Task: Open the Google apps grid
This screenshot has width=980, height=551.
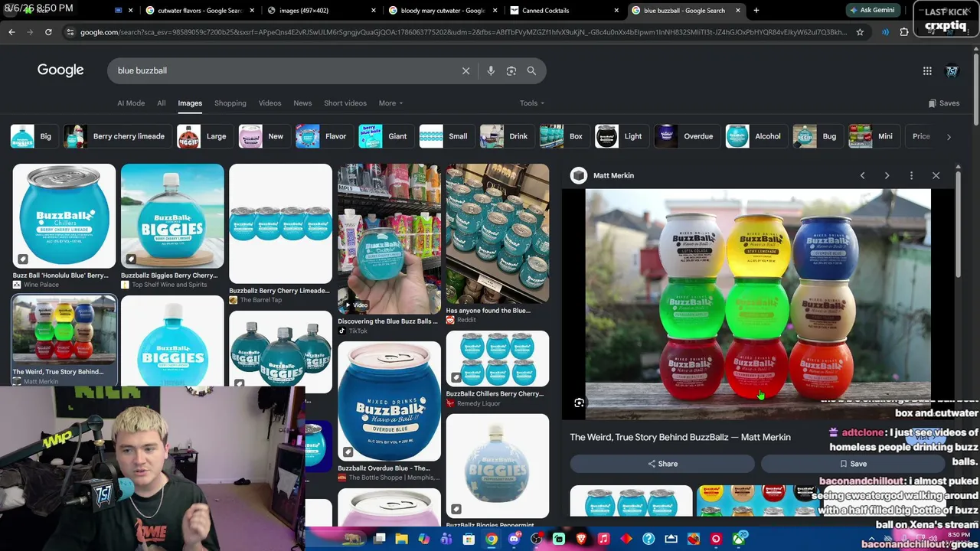Action: (x=927, y=71)
